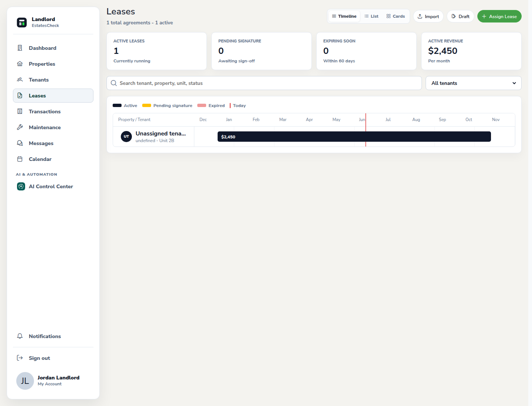Go to Properties section
The image size is (532, 406).
[53, 64]
